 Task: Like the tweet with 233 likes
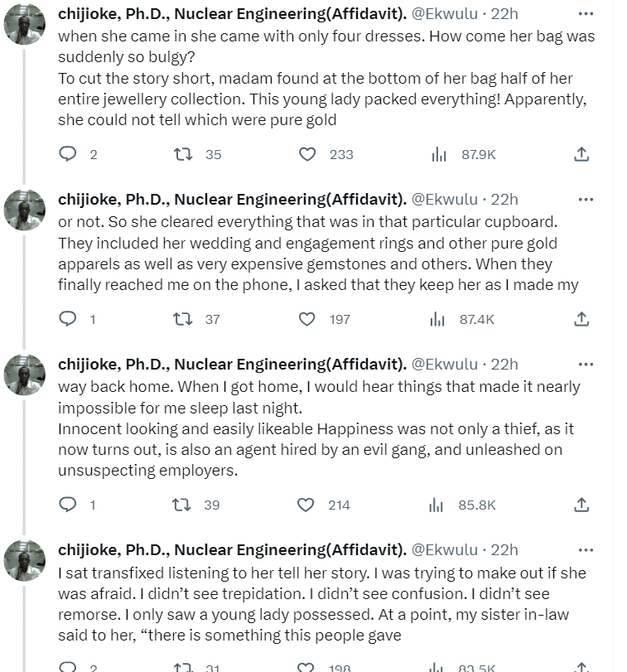click(307, 154)
